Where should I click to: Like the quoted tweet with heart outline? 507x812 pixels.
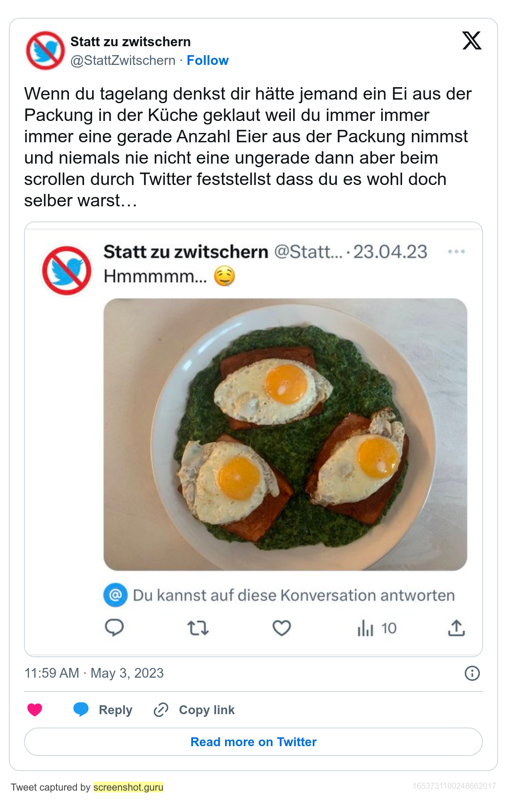click(x=282, y=628)
